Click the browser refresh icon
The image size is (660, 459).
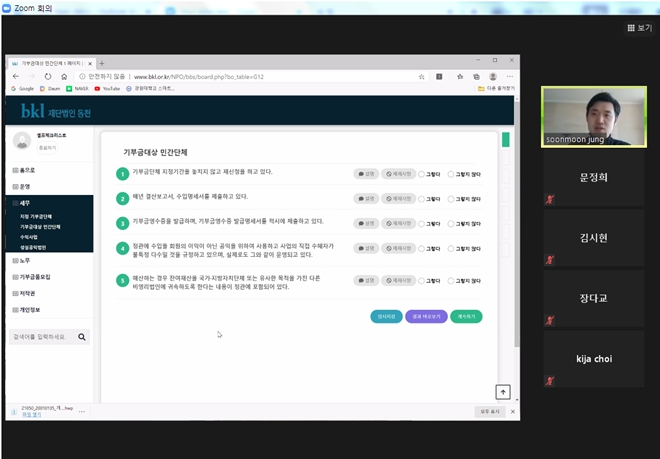click(46, 76)
